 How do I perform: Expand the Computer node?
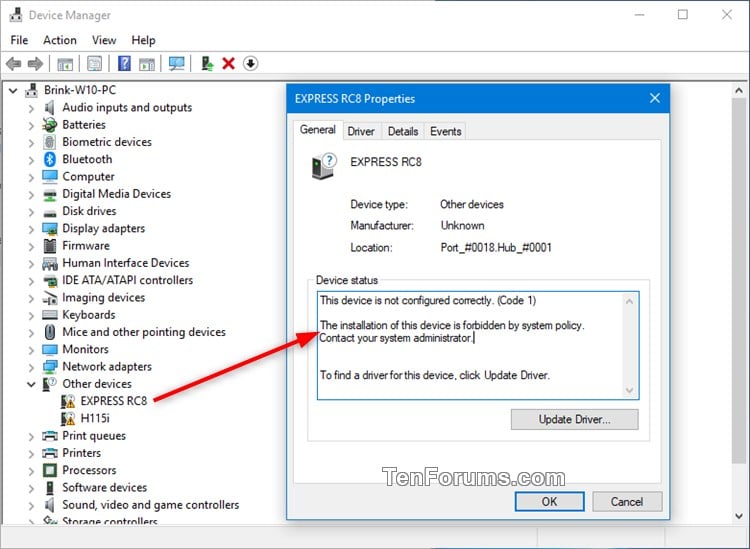(31, 177)
